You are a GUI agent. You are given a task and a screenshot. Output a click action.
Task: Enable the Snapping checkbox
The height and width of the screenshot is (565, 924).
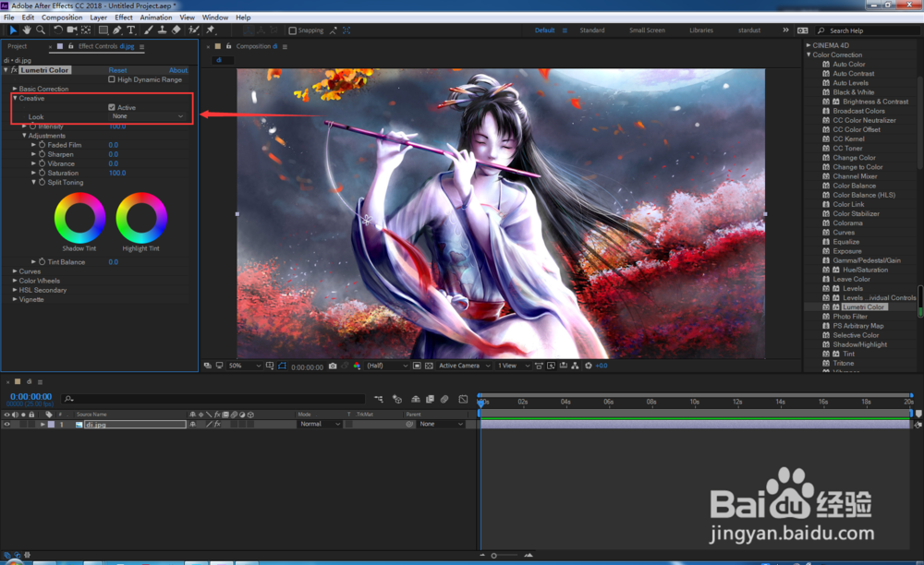[292, 30]
